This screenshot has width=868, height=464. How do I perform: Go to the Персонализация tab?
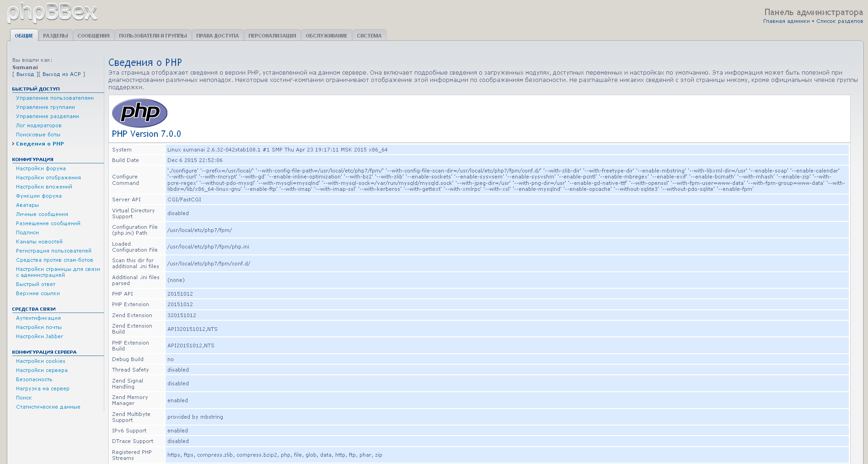tap(272, 36)
